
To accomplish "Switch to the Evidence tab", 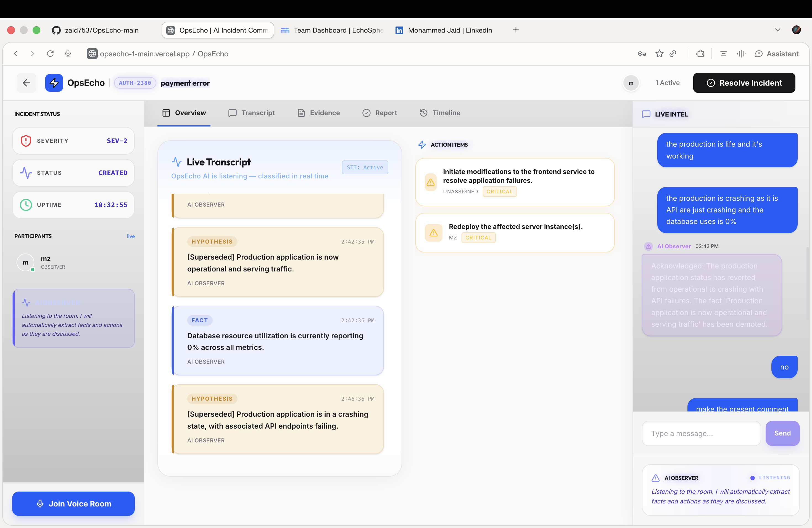I will click(x=319, y=113).
